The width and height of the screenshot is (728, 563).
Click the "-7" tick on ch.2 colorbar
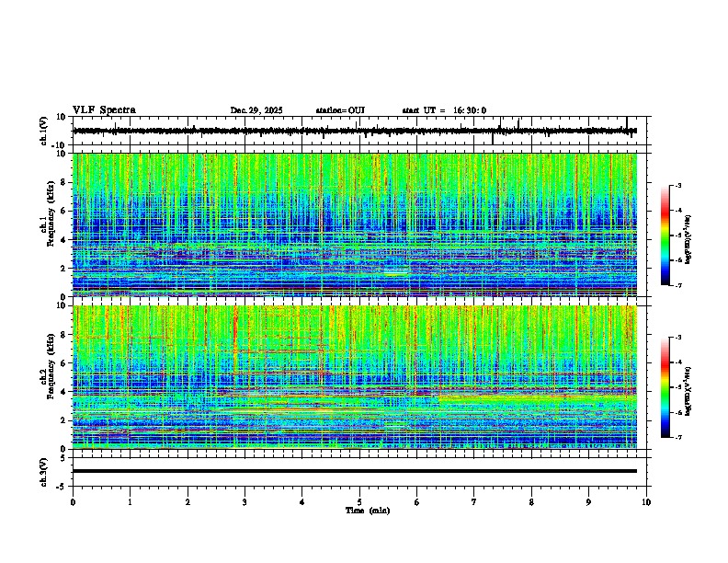point(677,437)
